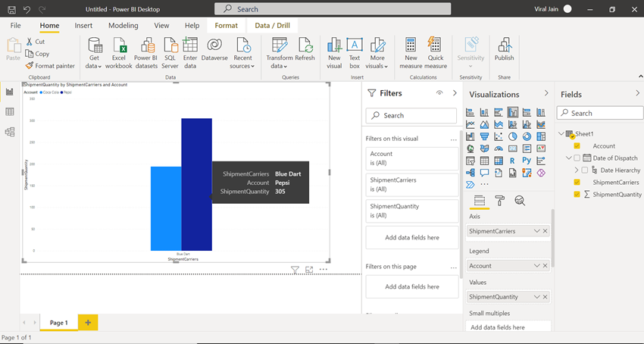Collapse the Fields pane

click(637, 93)
